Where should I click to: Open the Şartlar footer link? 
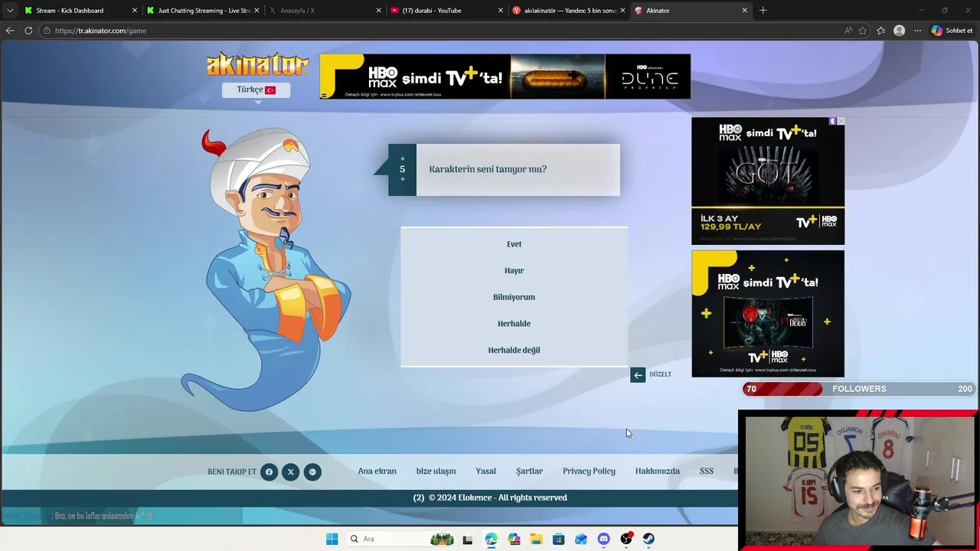coord(529,471)
